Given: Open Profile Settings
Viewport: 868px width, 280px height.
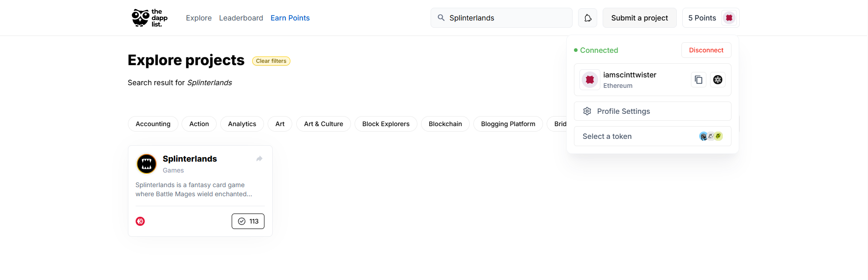Looking at the screenshot, I should click(652, 111).
